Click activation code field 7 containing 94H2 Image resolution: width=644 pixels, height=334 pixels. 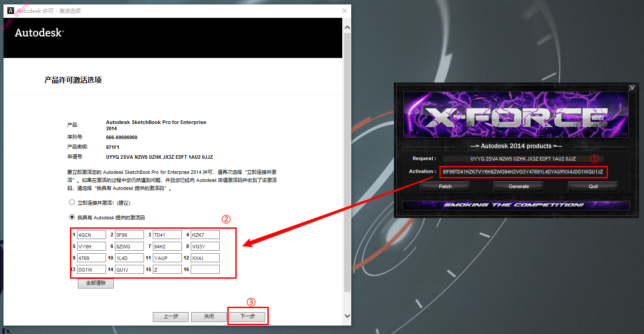click(167, 246)
